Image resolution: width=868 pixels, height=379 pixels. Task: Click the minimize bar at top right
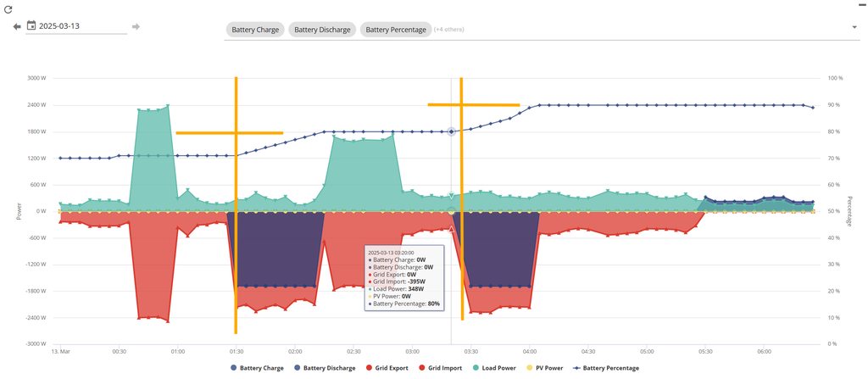coord(859,3)
